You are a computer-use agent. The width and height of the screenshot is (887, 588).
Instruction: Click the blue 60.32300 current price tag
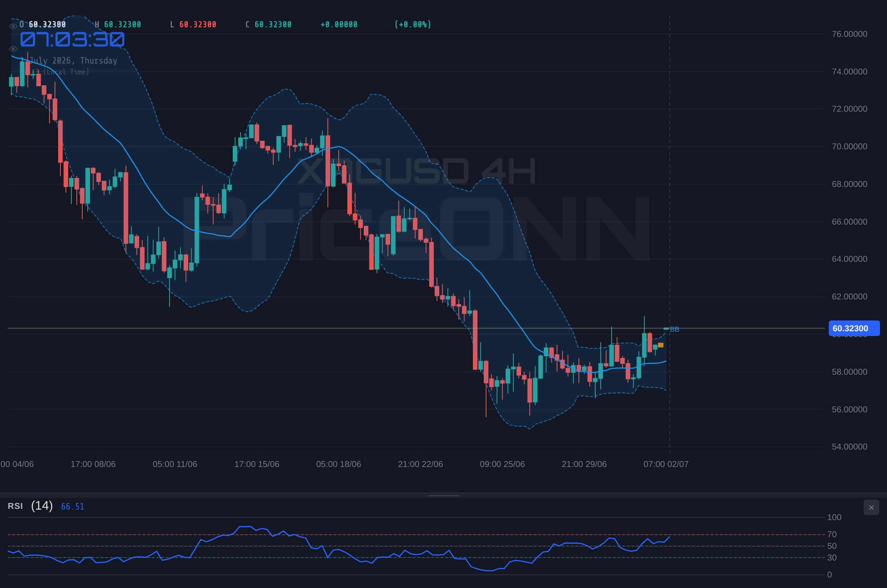click(854, 328)
